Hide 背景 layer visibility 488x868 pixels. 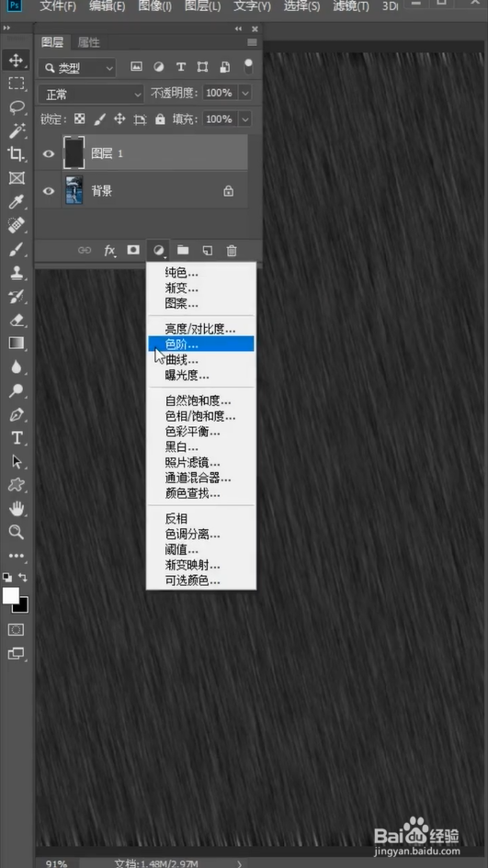[x=49, y=191]
